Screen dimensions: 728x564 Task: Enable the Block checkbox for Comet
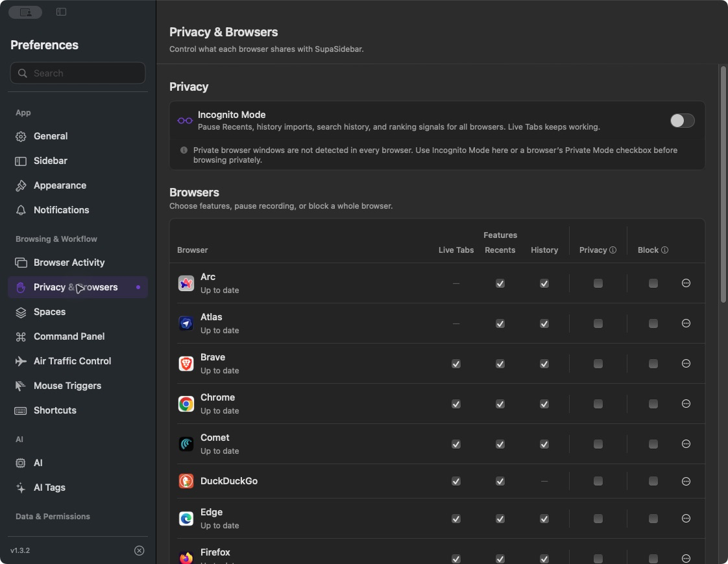pos(653,444)
